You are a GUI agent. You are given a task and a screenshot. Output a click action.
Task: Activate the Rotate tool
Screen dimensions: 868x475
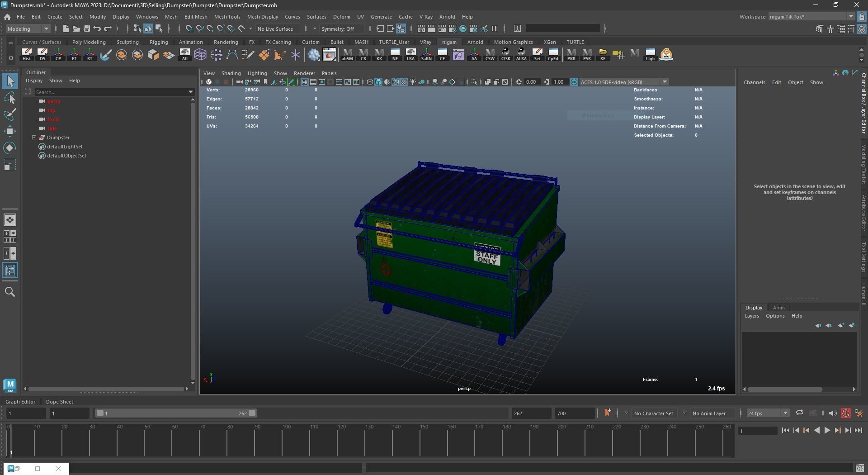pyautogui.click(x=10, y=148)
